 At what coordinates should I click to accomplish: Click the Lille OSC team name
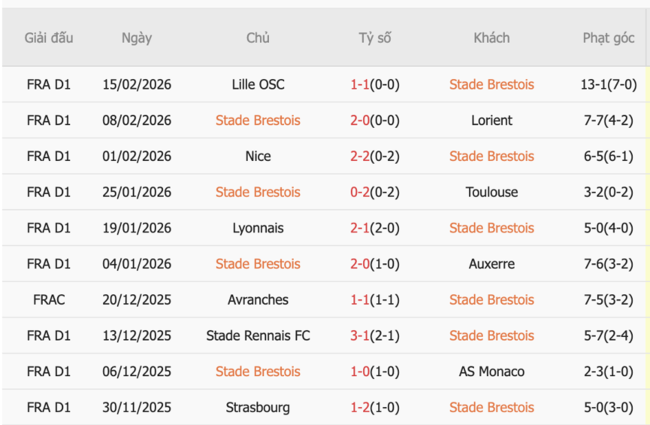257,85
